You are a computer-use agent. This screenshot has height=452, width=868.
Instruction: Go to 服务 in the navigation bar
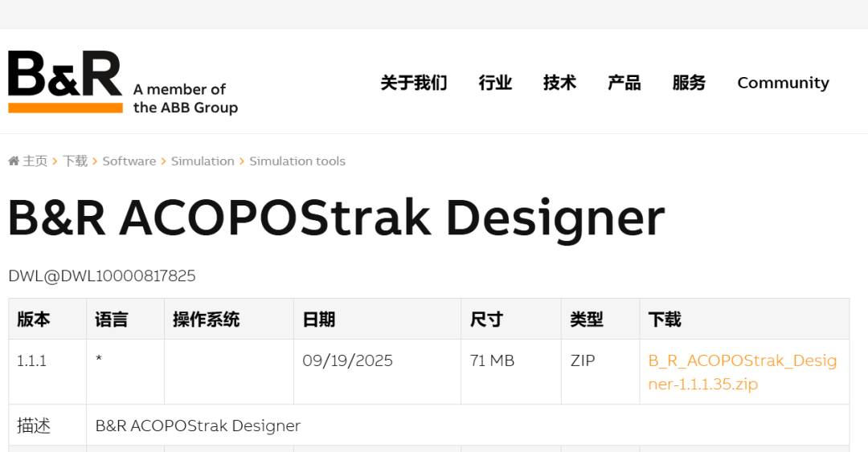click(x=689, y=83)
